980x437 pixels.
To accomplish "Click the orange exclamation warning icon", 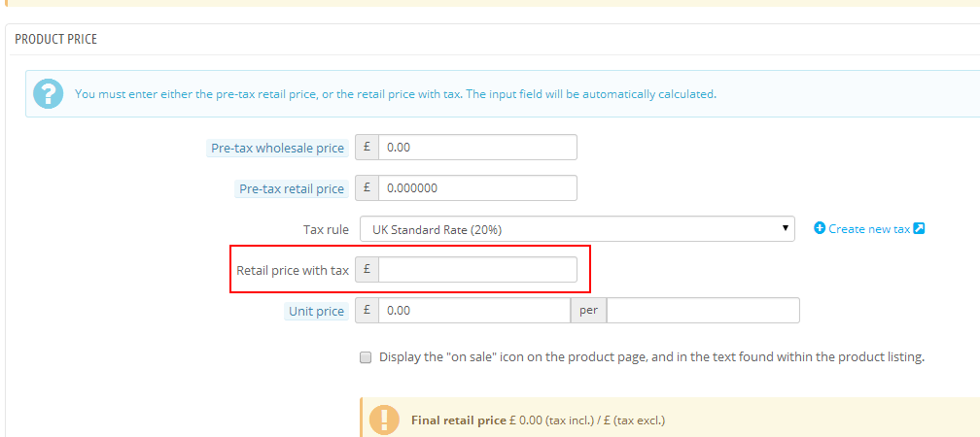I will coord(384,420).
